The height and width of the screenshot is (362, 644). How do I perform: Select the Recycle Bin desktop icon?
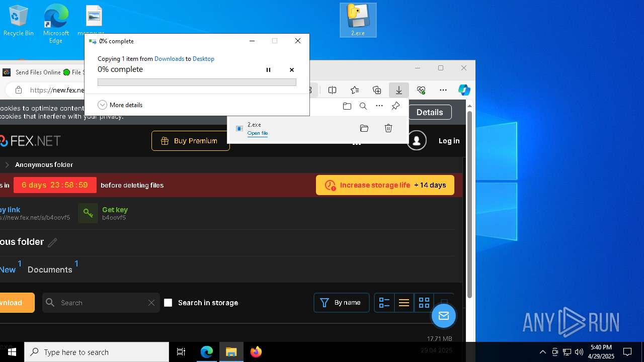(19, 21)
